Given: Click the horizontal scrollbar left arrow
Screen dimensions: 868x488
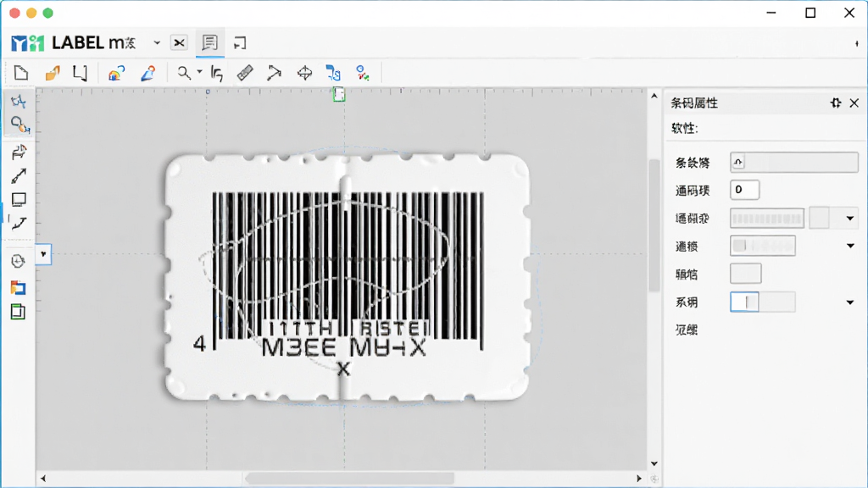Looking at the screenshot, I should tap(43, 478).
